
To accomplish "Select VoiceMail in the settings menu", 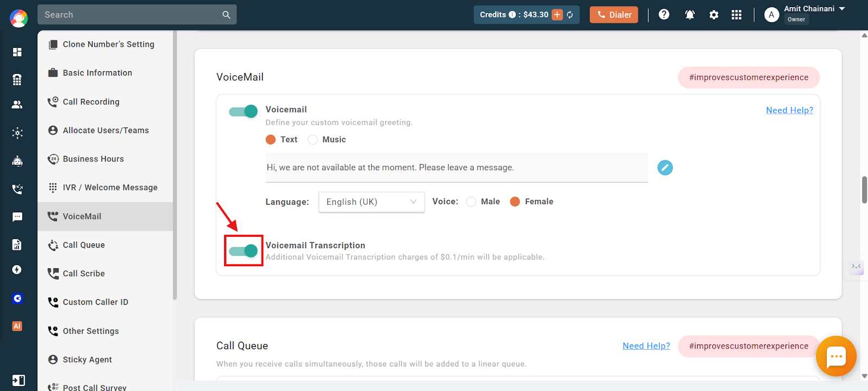I will pyautogui.click(x=105, y=216).
